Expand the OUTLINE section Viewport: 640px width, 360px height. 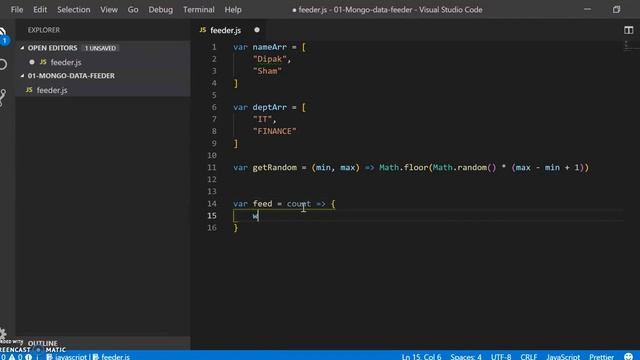click(x=42, y=343)
